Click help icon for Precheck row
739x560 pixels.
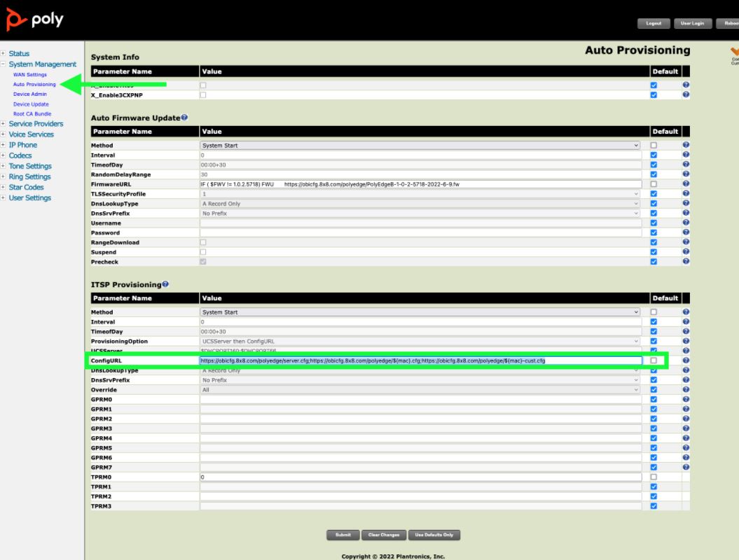click(686, 262)
